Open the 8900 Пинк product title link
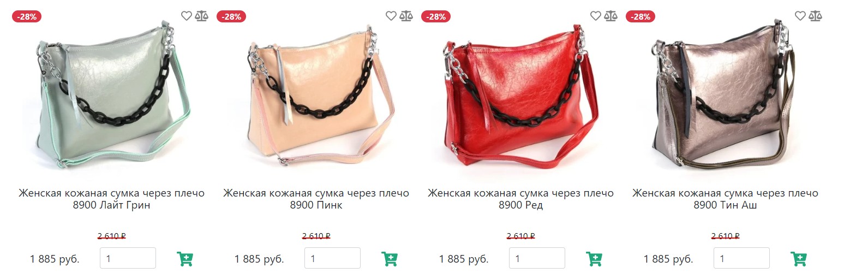Viewport: 868px width, 279px height. [316, 199]
